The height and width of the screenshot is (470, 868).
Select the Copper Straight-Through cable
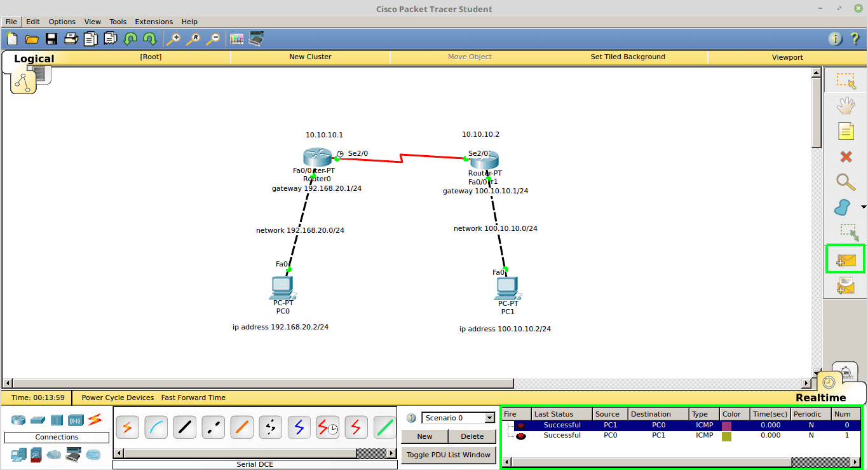184,427
